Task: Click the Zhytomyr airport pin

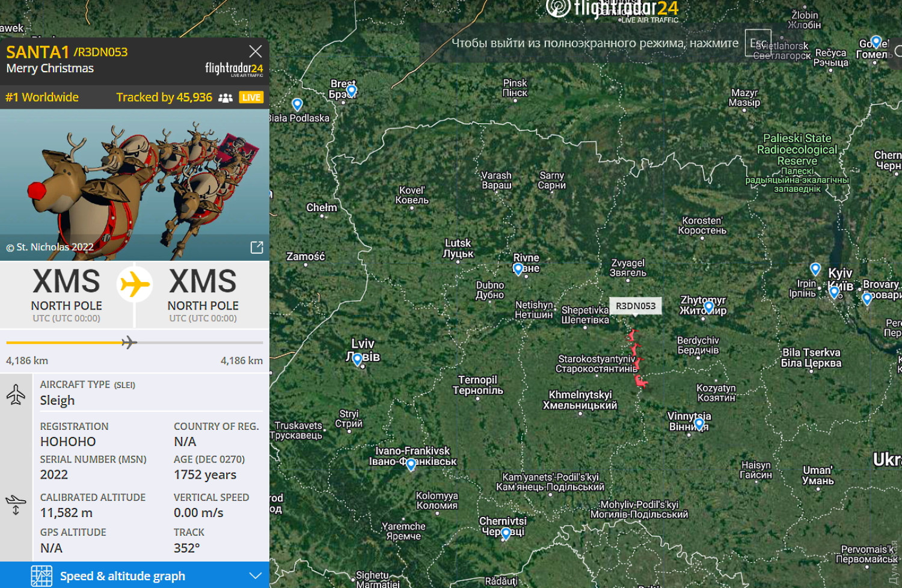Action: pyautogui.click(x=709, y=307)
